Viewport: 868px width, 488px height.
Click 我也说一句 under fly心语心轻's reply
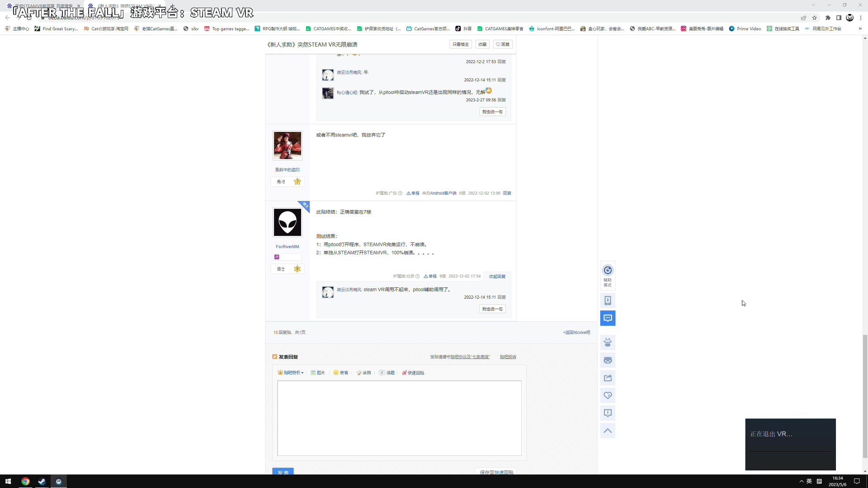pyautogui.click(x=492, y=112)
